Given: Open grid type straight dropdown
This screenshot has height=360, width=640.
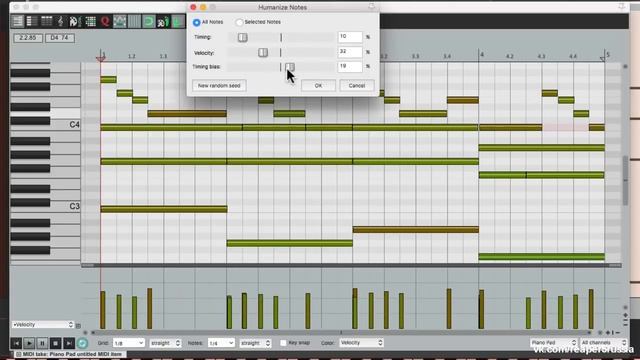Looking at the screenshot, I should coord(165,343).
